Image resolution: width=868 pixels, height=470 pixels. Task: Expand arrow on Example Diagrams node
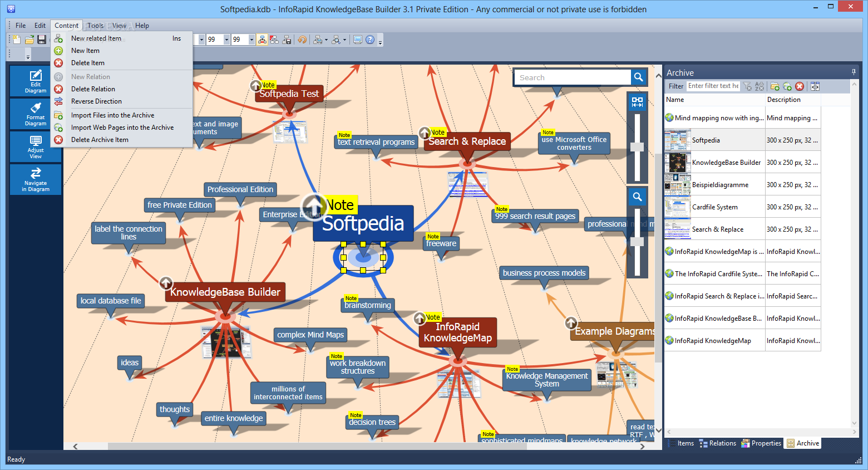571,323
